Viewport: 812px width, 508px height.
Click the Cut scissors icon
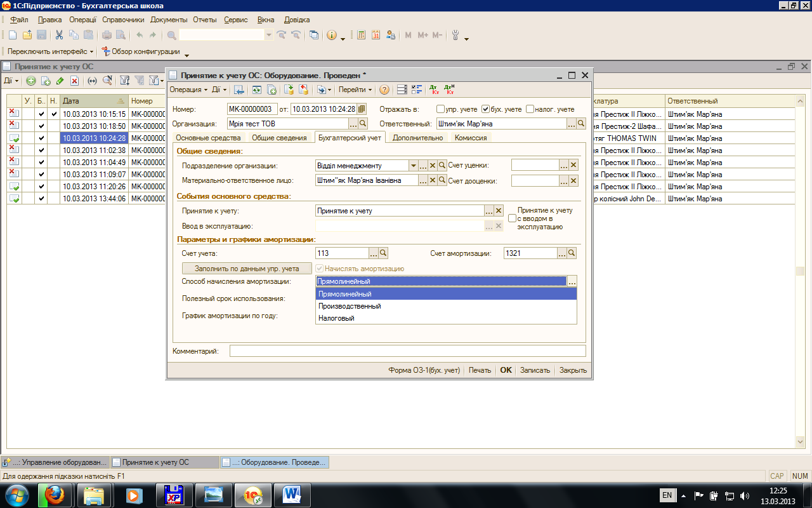coord(59,36)
